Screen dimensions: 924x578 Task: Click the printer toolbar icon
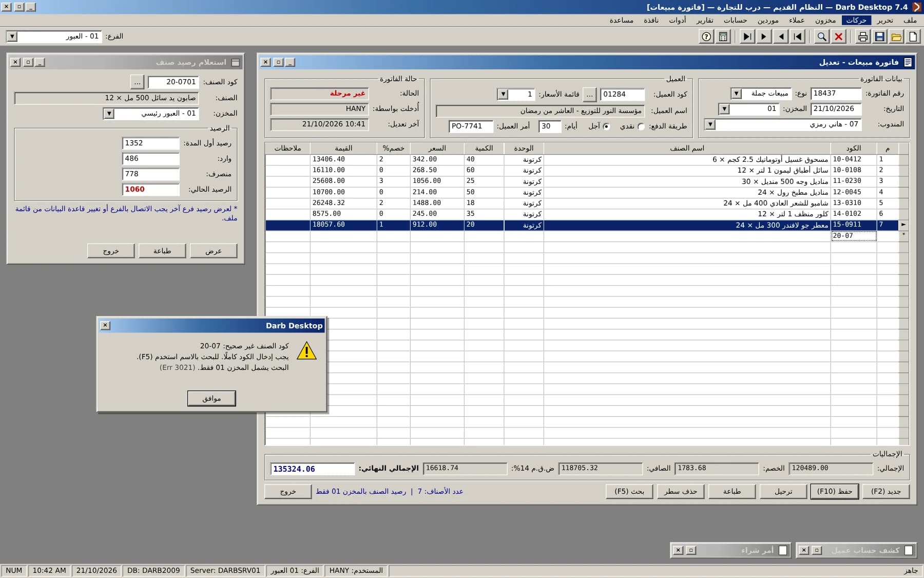pyautogui.click(x=863, y=36)
